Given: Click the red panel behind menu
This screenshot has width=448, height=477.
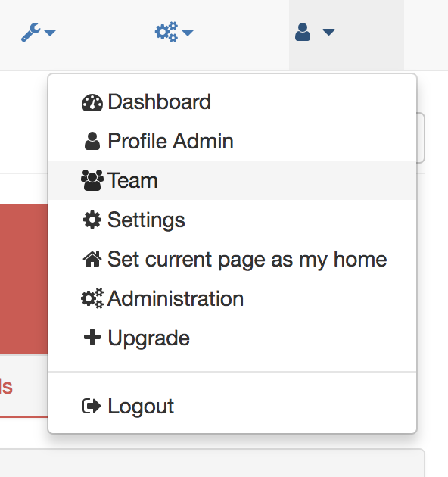Looking at the screenshot, I should (24, 279).
